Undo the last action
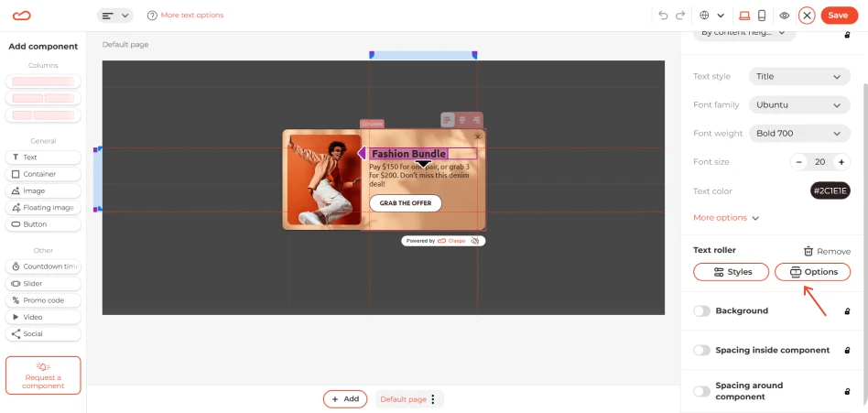 pyautogui.click(x=663, y=16)
